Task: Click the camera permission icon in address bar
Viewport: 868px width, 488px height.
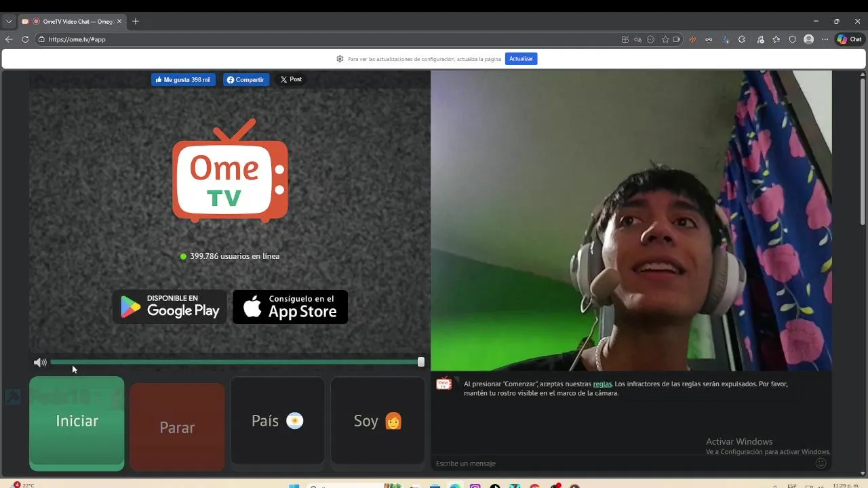Action: [x=677, y=39]
